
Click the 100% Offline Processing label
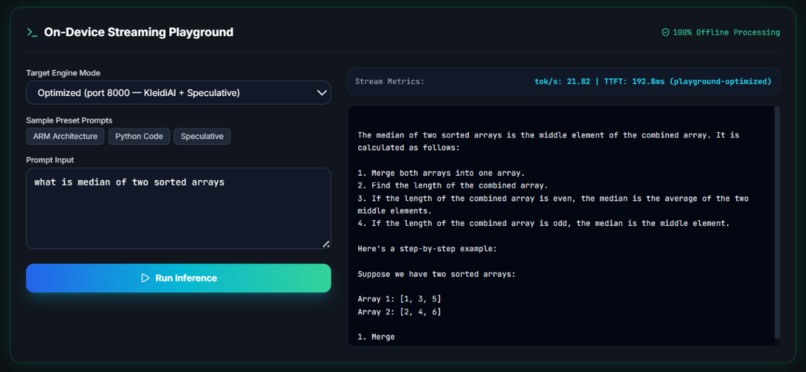coord(726,32)
